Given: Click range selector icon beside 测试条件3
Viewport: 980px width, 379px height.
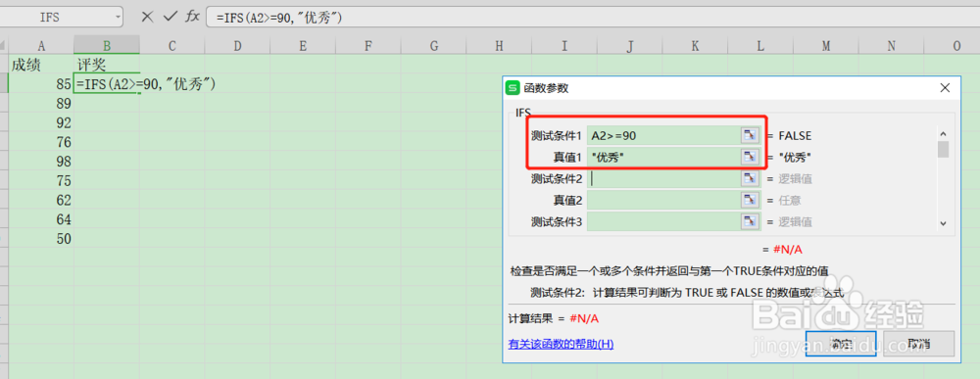Looking at the screenshot, I should [750, 221].
